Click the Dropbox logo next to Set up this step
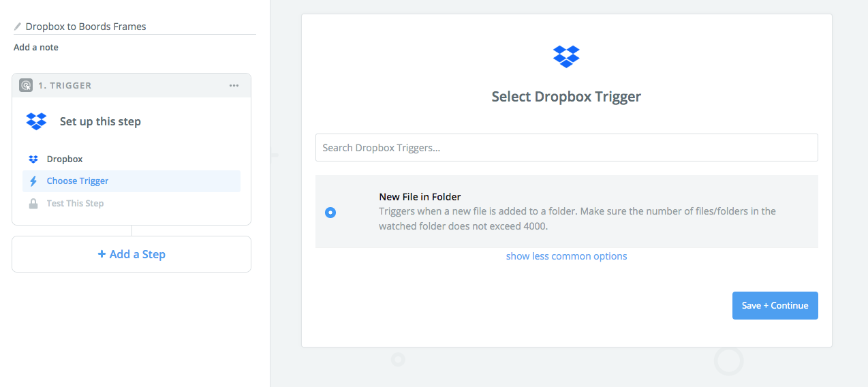 tap(36, 121)
